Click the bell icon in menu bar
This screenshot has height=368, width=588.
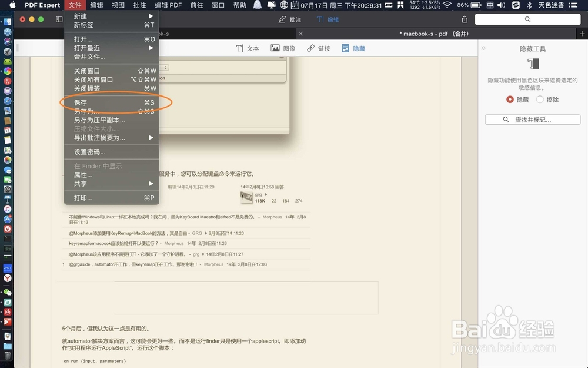(x=258, y=5)
